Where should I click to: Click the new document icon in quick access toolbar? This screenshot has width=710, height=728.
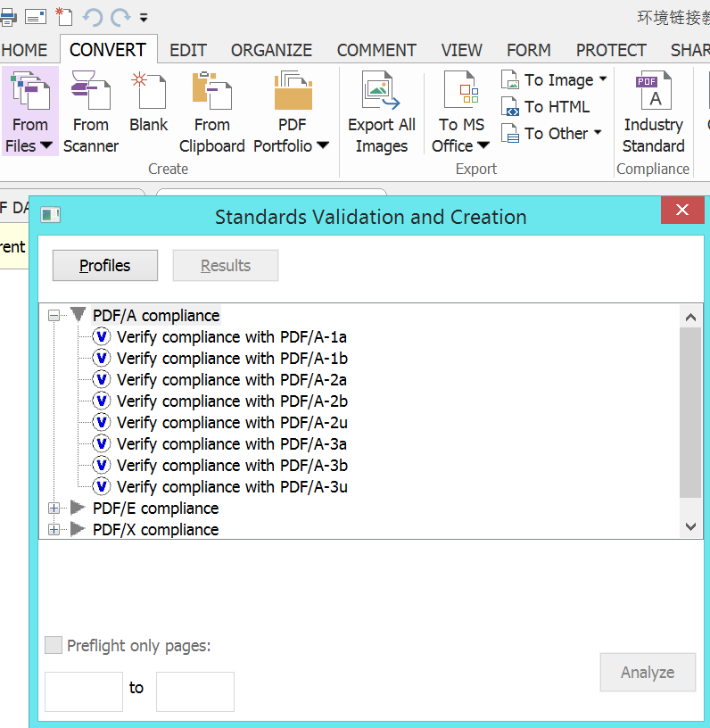[x=64, y=17]
